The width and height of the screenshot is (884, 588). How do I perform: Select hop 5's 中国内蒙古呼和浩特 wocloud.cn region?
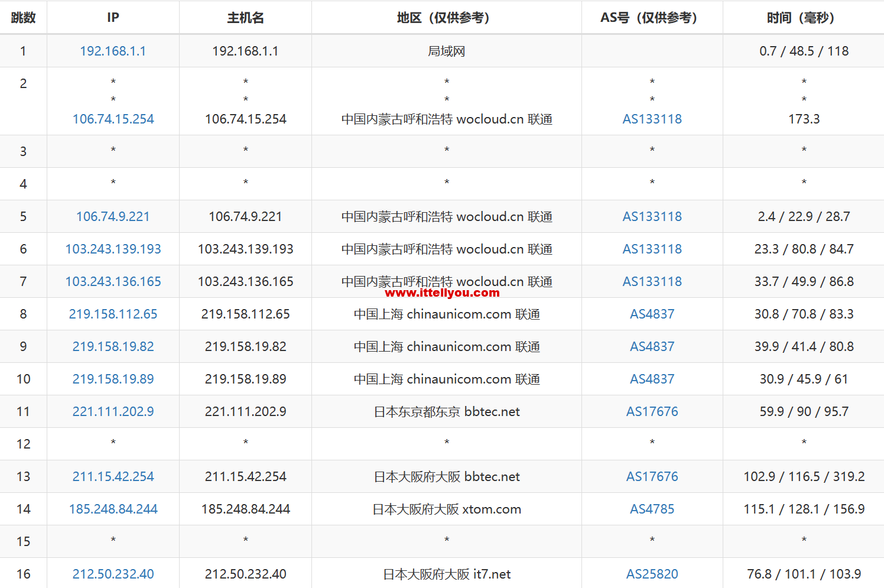point(446,217)
